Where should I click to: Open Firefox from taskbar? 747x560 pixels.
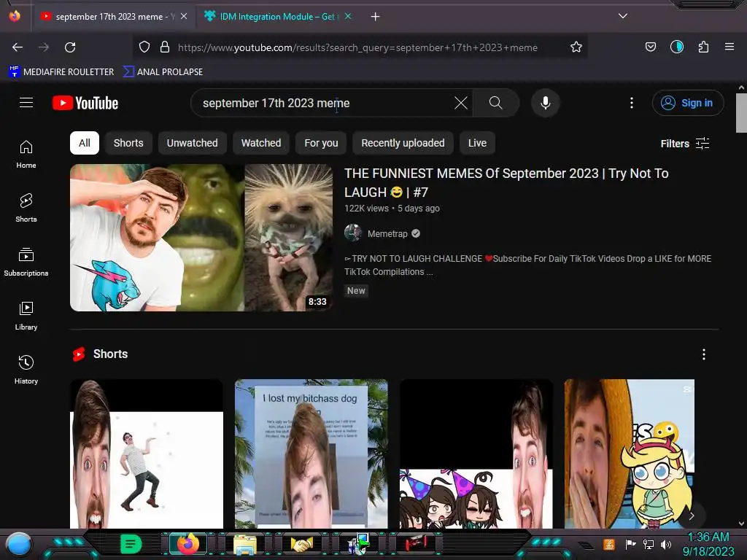tap(187, 544)
